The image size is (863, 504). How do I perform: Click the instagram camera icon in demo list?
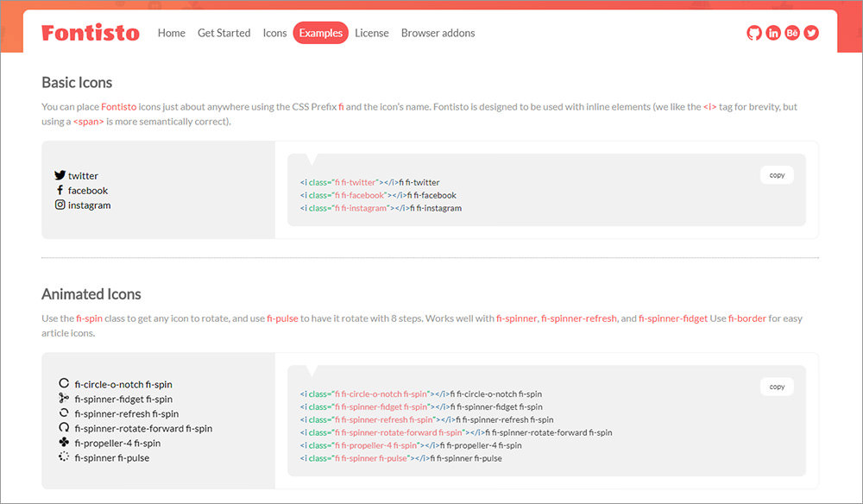60,205
